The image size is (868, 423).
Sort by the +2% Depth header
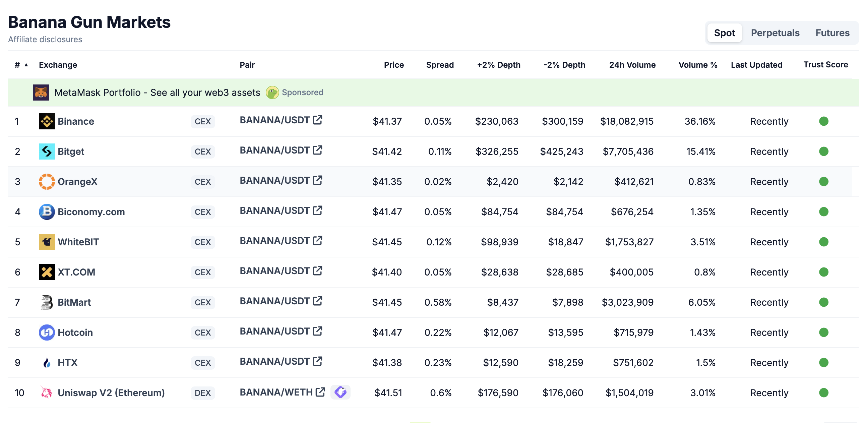[498, 65]
